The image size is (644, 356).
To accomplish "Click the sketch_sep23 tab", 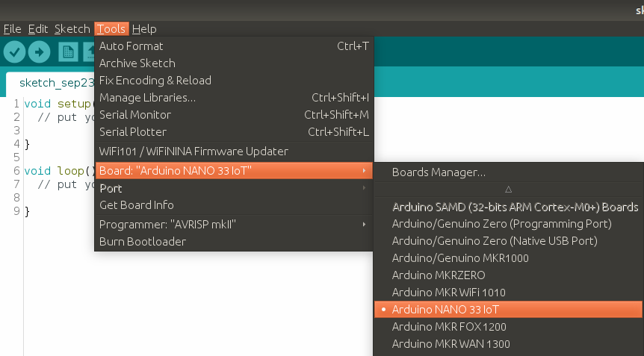I will click(x=51, y=84).
